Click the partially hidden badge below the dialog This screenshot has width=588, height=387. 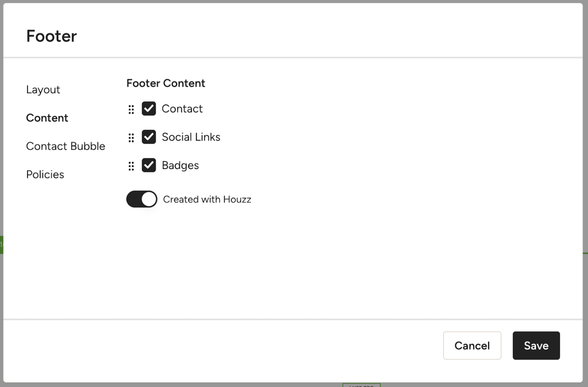(361, 385)
